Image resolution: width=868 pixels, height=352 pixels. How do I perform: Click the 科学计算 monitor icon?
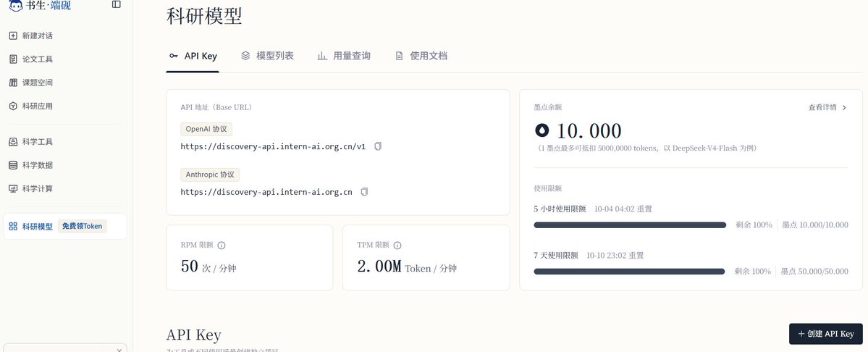point(13,189)
